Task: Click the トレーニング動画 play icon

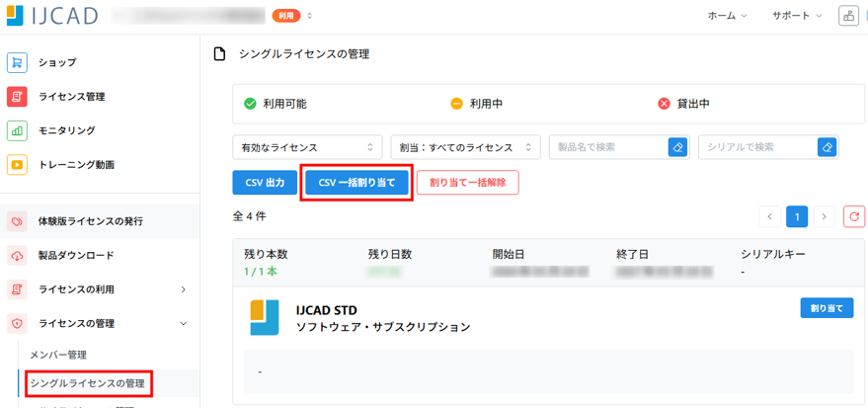Action: tap(17, 165)
